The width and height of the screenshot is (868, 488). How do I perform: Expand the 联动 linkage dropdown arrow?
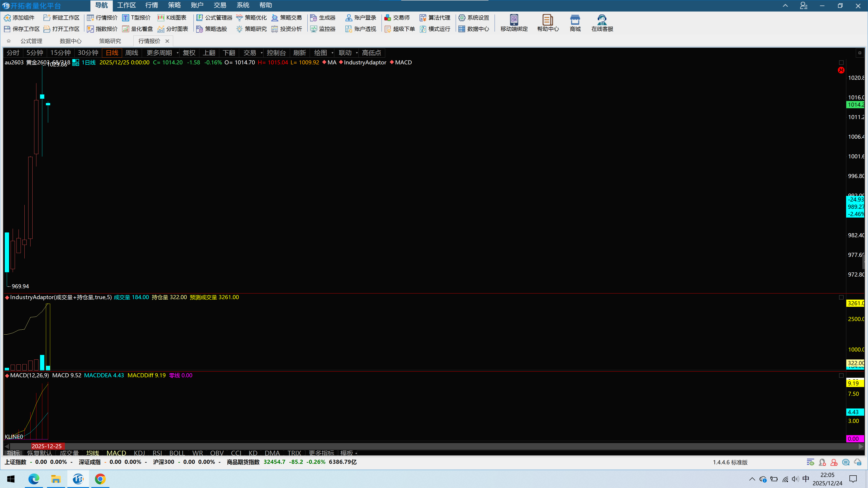pos(357,53)
